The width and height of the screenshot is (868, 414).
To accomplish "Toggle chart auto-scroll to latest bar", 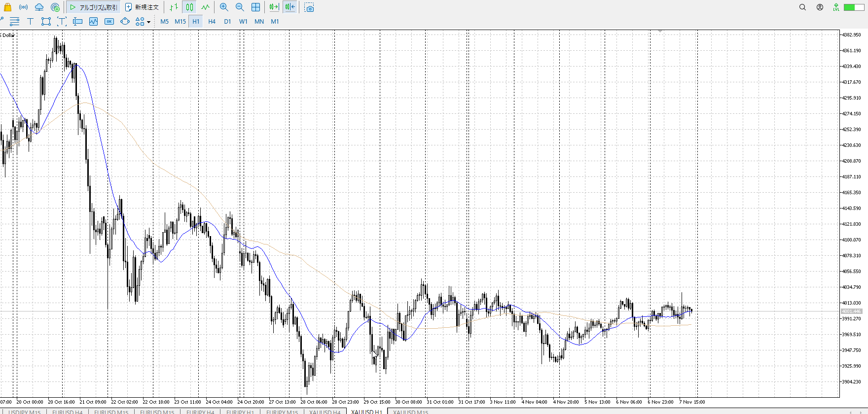I will pos(274,7).
